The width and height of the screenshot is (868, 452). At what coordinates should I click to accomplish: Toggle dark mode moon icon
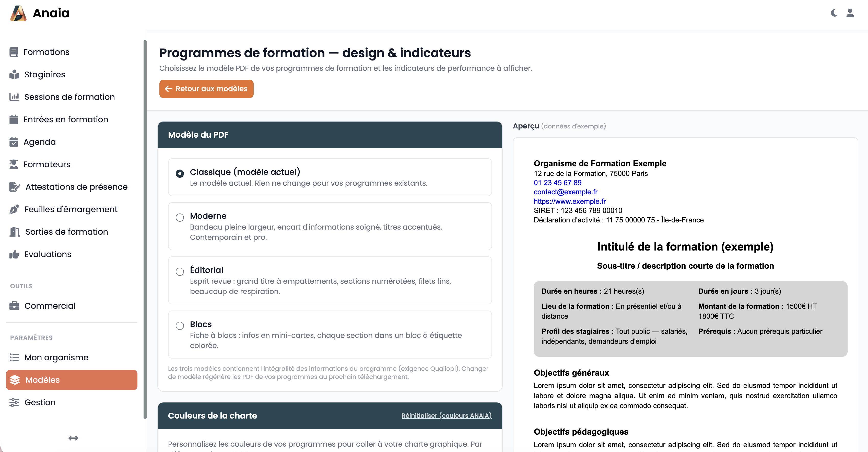(834, 13)
